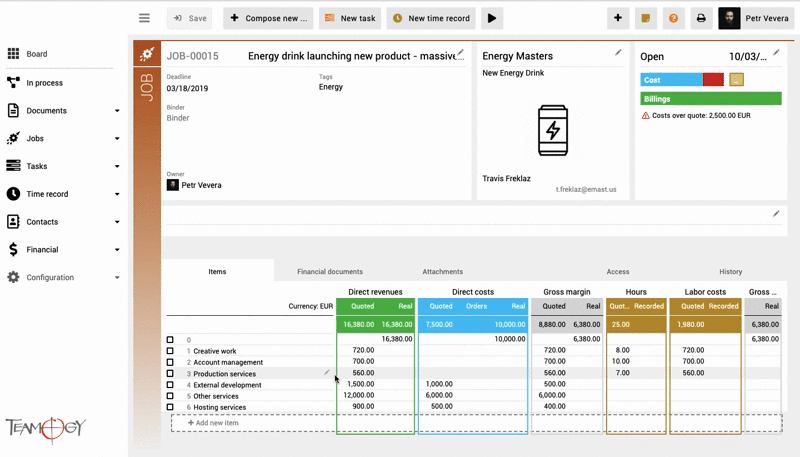
Task: Open the Attachments tab
Action: [x=442, y=271]
